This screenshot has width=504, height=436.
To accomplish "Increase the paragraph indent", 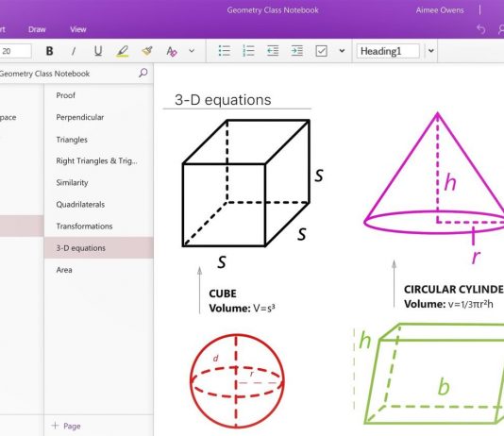I will pyautogui.click(x=296, y=51).
